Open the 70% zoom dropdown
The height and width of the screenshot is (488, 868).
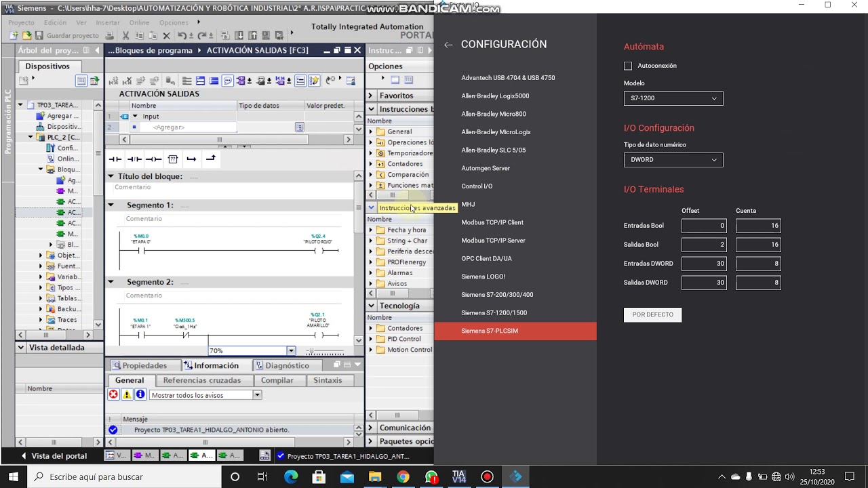point(291,350)
